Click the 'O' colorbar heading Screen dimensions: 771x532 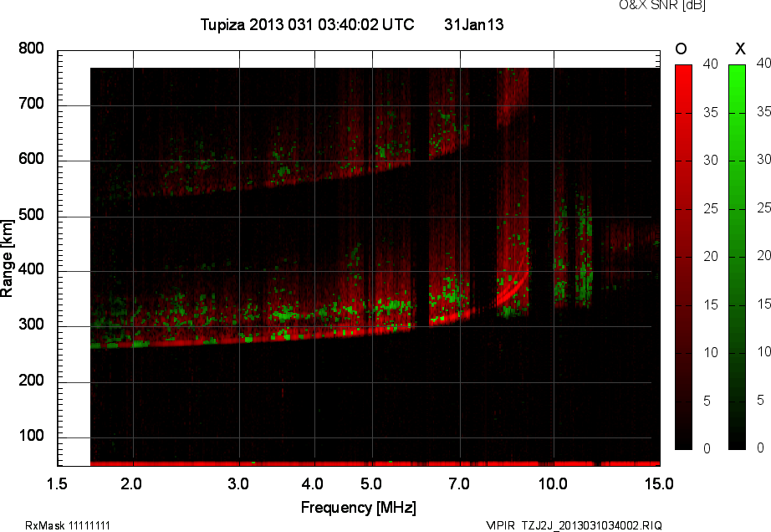click(x=681, y=49)
